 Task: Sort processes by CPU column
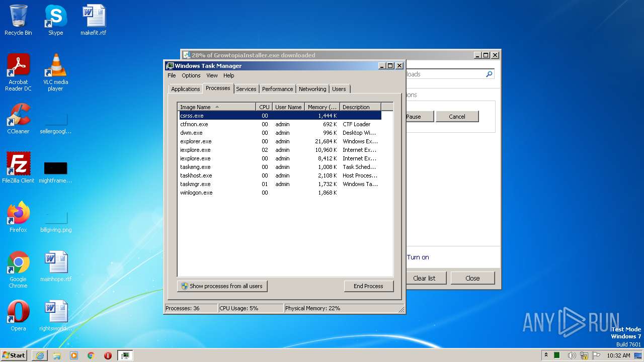click(264, 107)
